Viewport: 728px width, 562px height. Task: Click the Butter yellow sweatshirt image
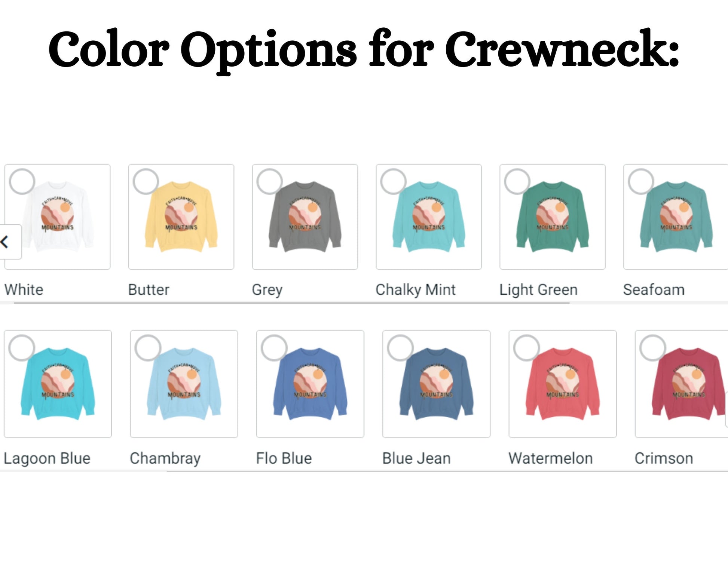[x=181, y=217]
